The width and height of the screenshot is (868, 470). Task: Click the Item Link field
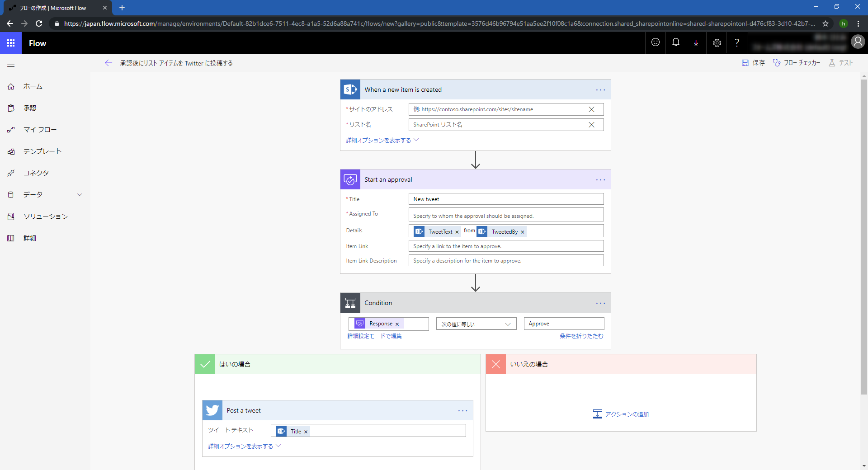(506, 246)
